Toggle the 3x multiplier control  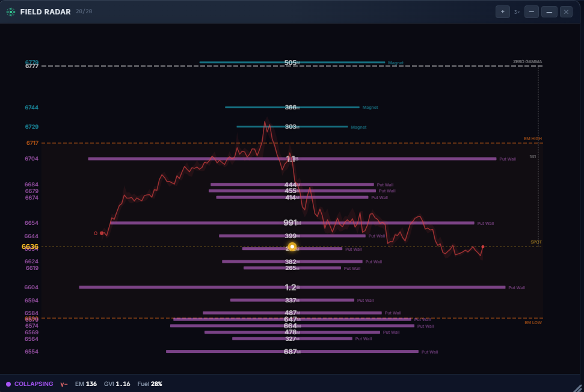point(517,11)
